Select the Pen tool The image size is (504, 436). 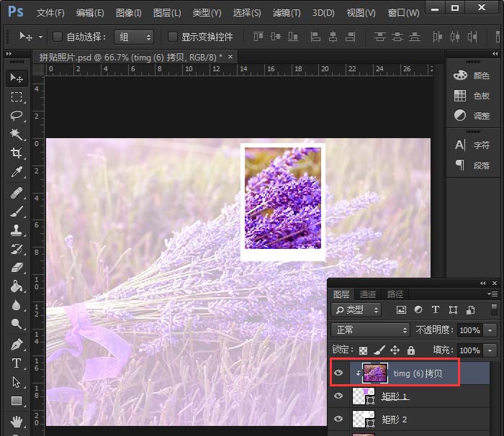pos(16,344)
